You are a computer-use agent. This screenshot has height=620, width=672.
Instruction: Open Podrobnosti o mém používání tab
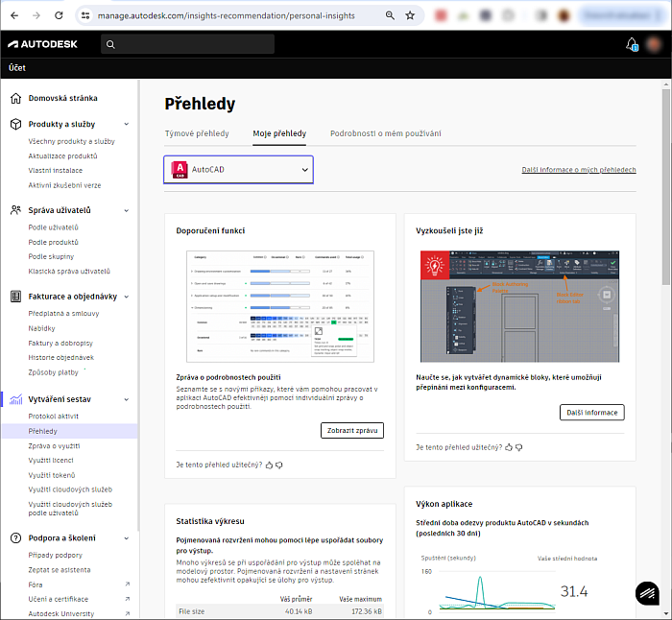(x=385, y=133)
